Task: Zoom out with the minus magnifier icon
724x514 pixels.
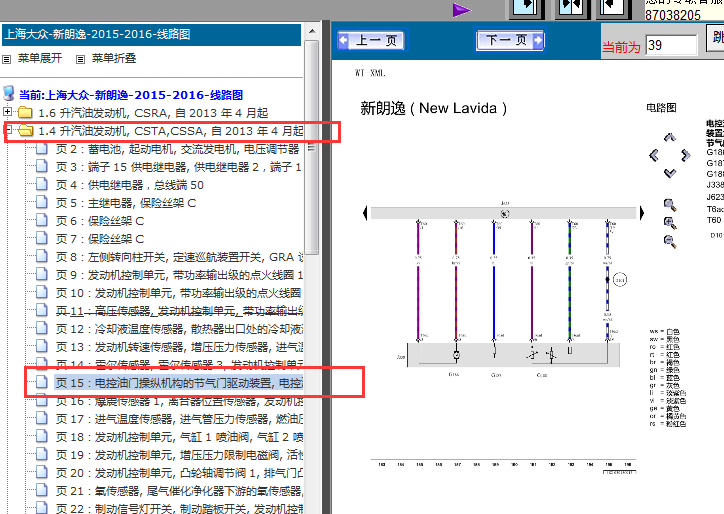Action: pos(670,241)
